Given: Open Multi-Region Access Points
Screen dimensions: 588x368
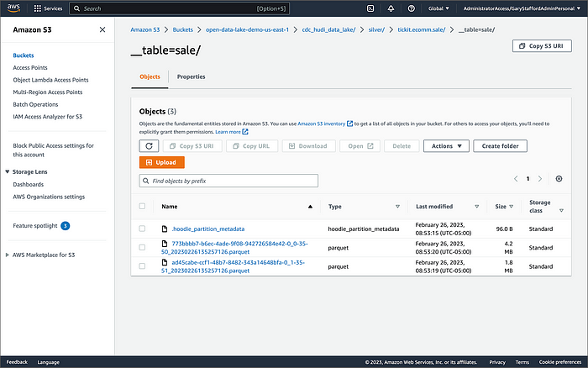Looking at the screenshot, I should coord(48,92).
